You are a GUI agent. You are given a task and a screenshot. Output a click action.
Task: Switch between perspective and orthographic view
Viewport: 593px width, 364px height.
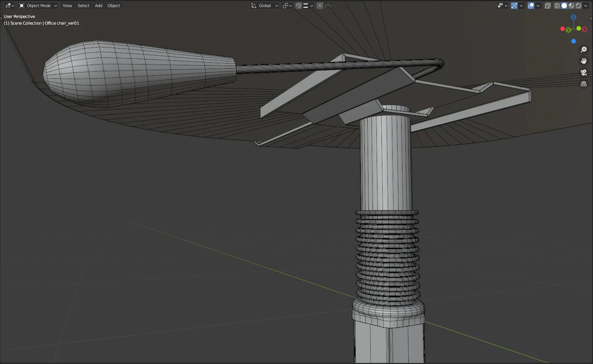click(x=584, y=84)
